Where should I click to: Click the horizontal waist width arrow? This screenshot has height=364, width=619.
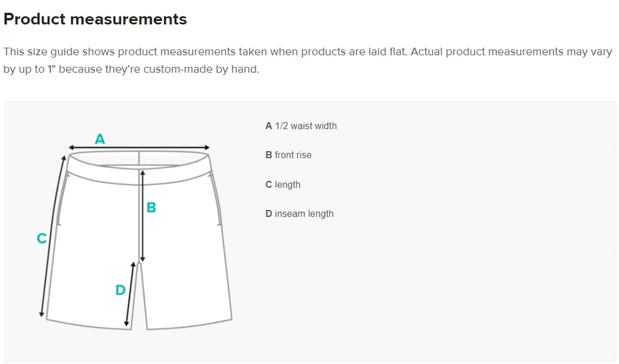[x=139, y=147]
